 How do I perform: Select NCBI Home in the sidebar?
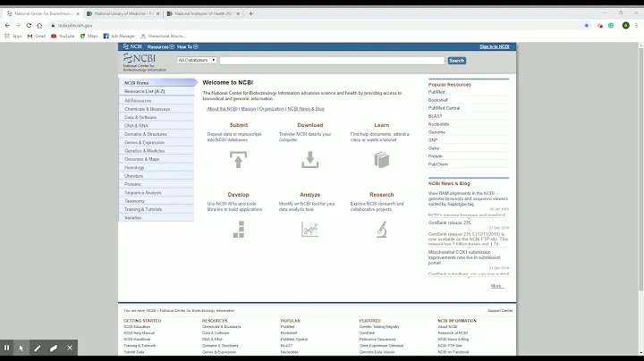158,83
